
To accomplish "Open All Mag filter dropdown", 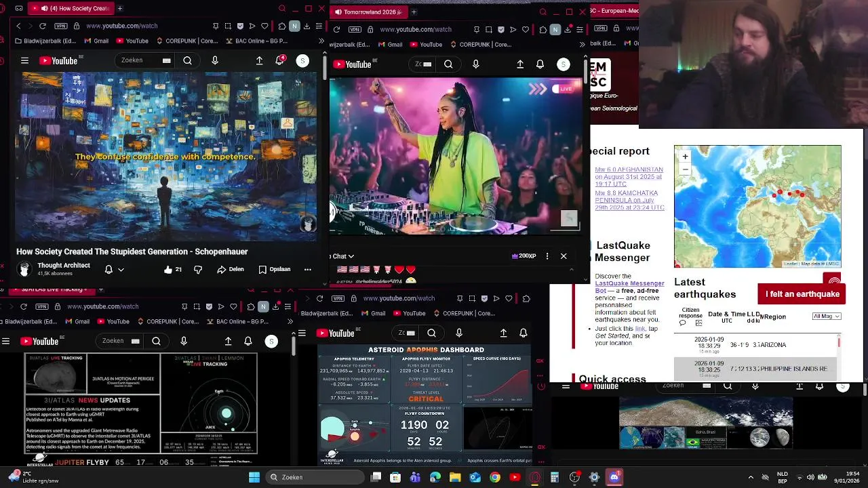I will click(x=827, y=317).
